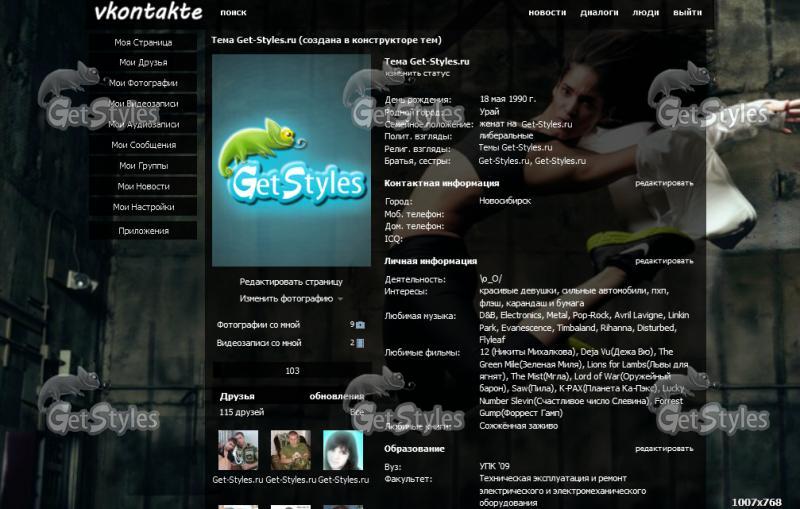Open Мои Сообщения in sidebar
Image resolution: width=800 pixels, height=509 pixels.
(x=143, y=145)
